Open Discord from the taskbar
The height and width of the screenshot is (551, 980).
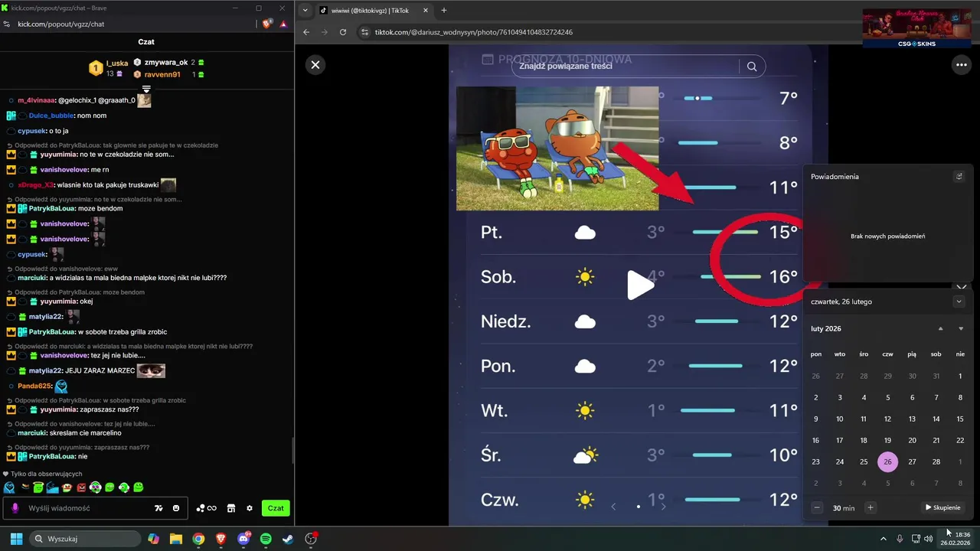[243, 539]
